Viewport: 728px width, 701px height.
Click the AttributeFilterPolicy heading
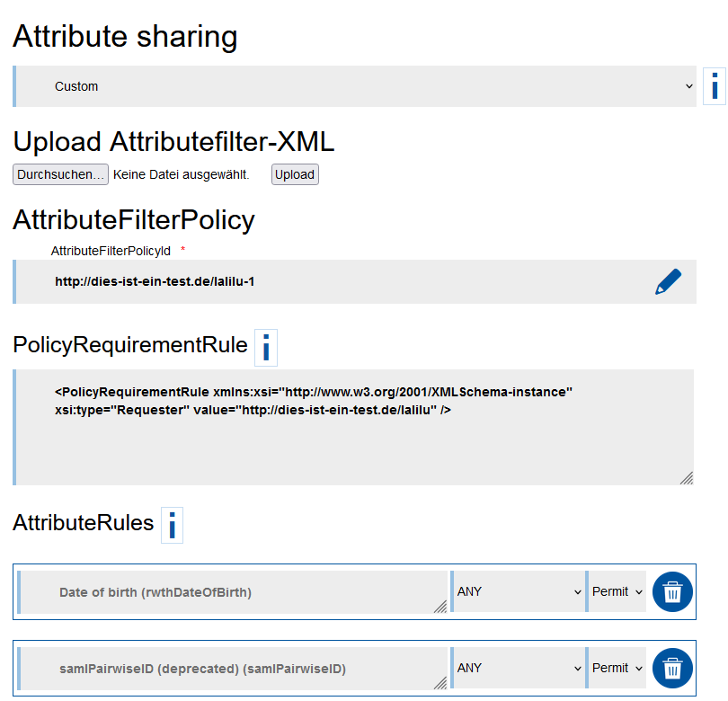134,219
